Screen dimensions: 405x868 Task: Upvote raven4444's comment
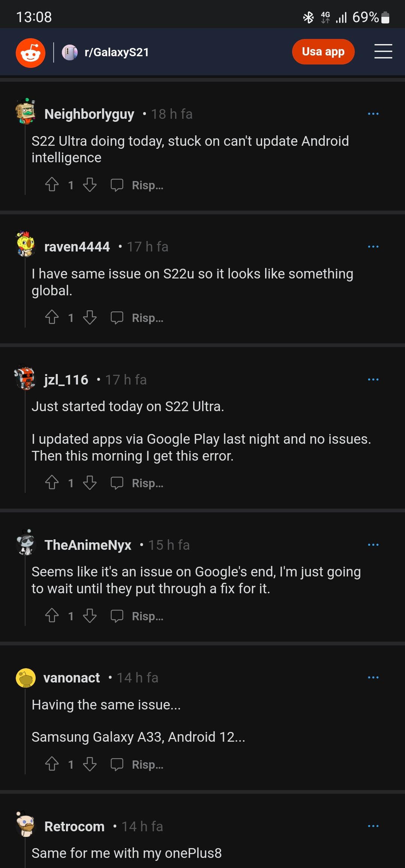coord(52,317)
